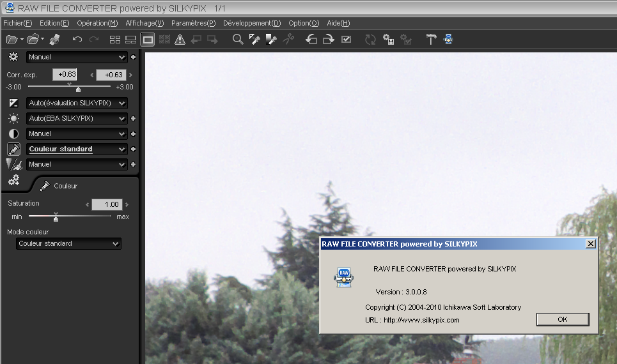Select the gray balance eyedropper tool
The width and height of the screenshot is (617, 364).
point(271,40)
